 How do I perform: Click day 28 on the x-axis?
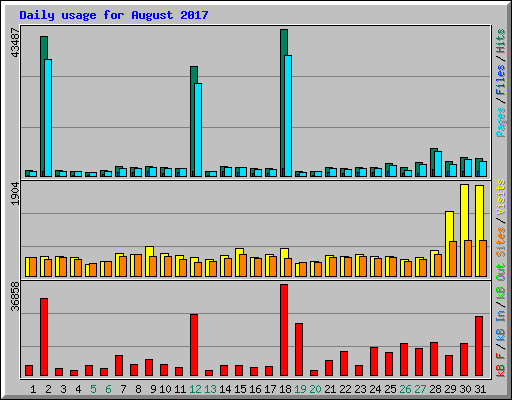(x=435, y=389)
